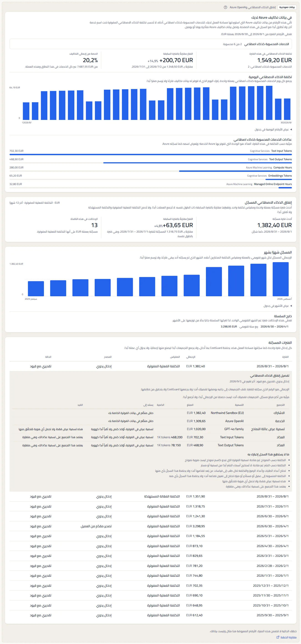Click the +63,65 EUR recorded change value
The height and width of the screenshot is (644, 301).
(x=178, y=225)
